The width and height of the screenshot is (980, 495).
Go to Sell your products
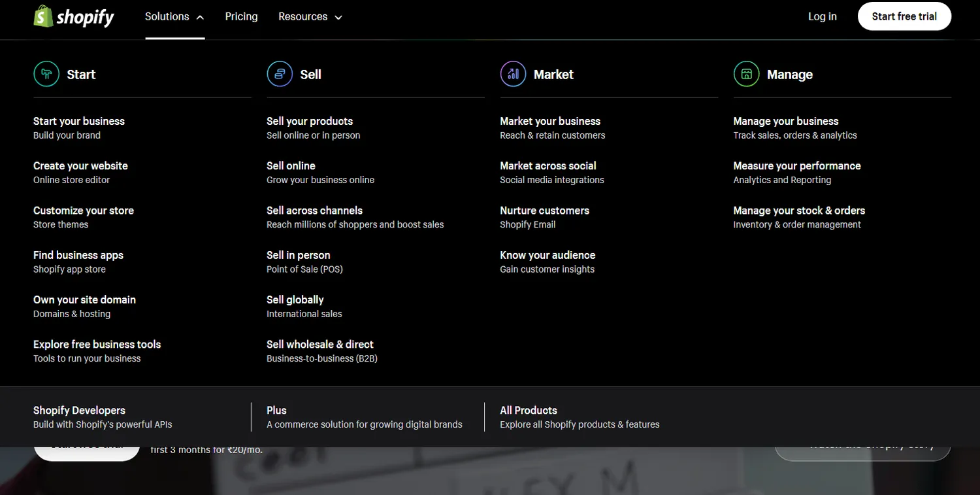point(310,121)
